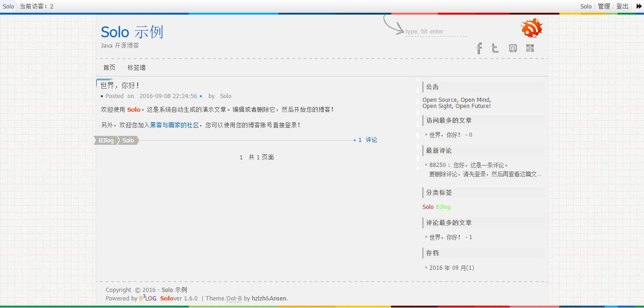The height and width of the screenshot is (308, 644).
Task: Click the Solo user link in the top-right bar
Action: [x=586, y=6]
